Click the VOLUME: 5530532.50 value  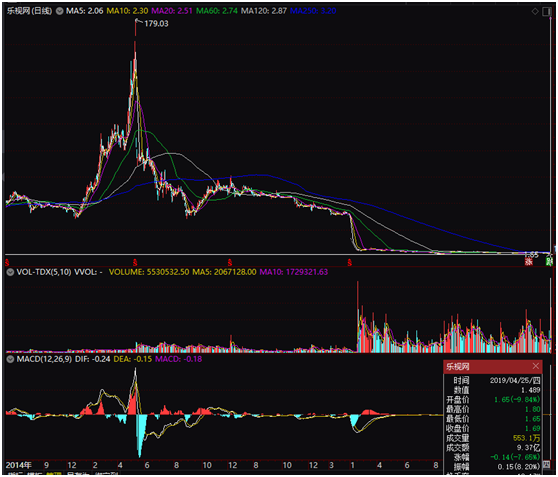(x=149, y=272)
